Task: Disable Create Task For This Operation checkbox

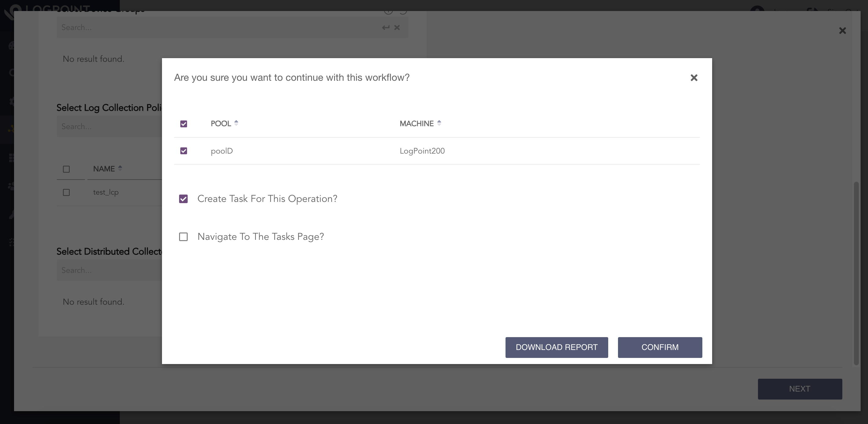Action: point(183,199)
